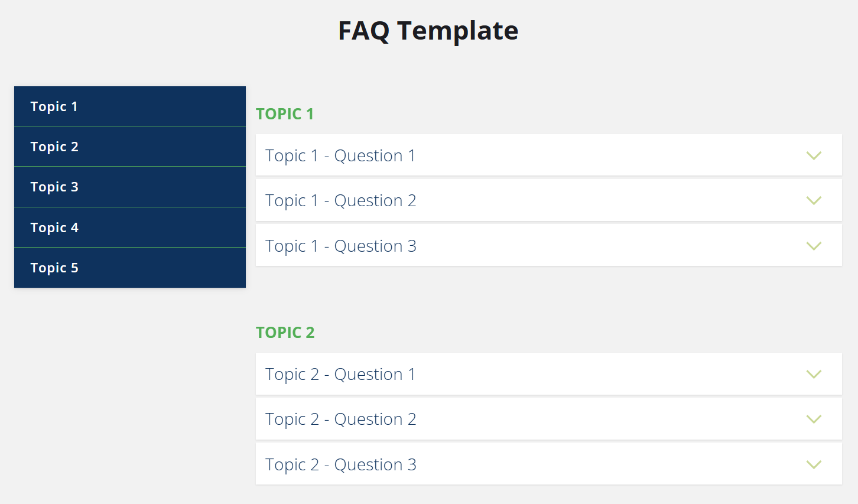858x504 pixels.
Task: Click the green TOPIC 2 section heading
Action: click(285, 332)
